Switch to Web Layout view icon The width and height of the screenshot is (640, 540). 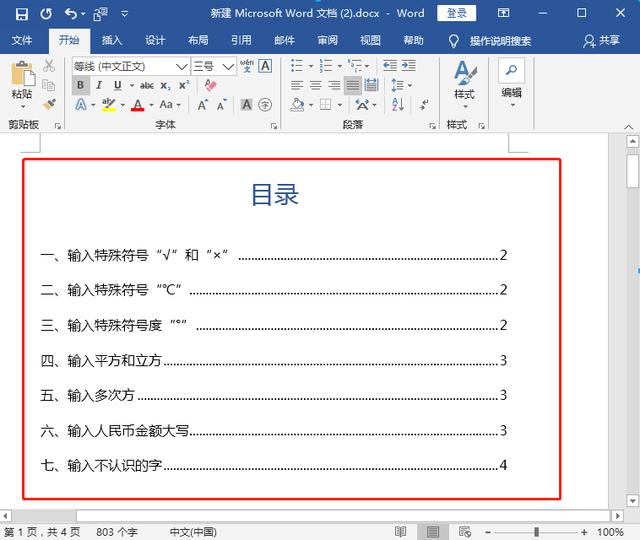464,531
